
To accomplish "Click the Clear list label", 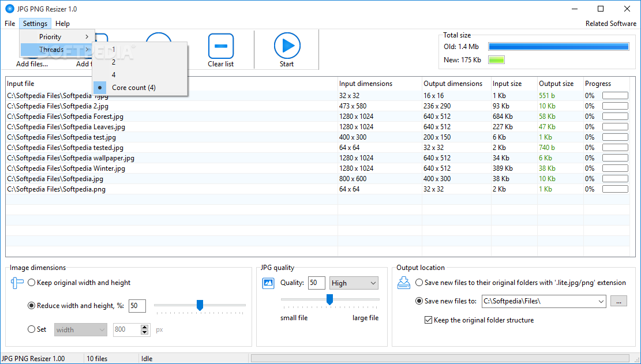I will point(221,63).
